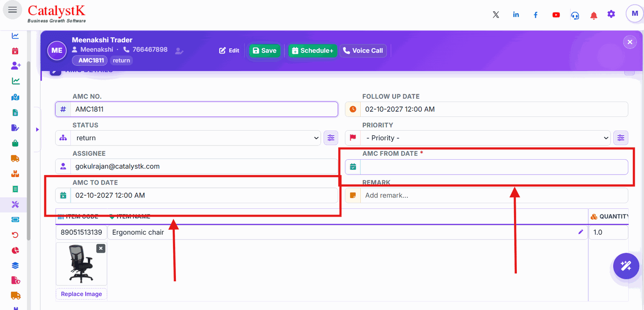Close the AMC details panel
This screenshot has height=310, width=644.
point(630,42)
